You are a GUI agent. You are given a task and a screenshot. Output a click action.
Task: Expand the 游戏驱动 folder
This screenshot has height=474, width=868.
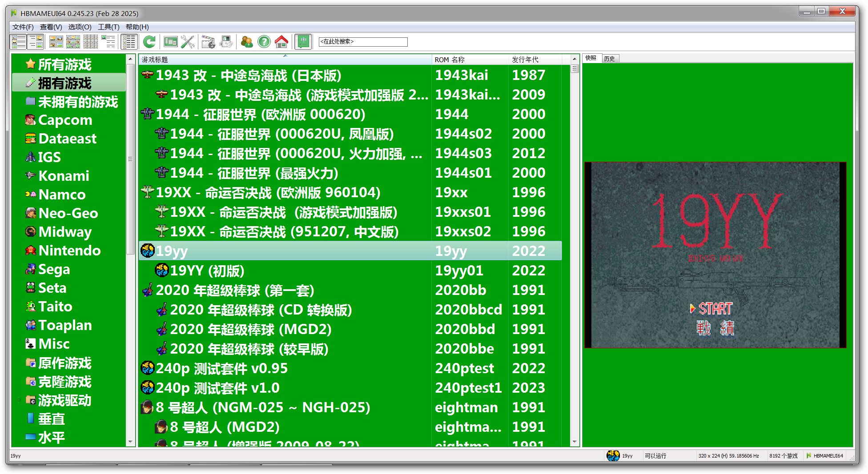click(19, 400)
